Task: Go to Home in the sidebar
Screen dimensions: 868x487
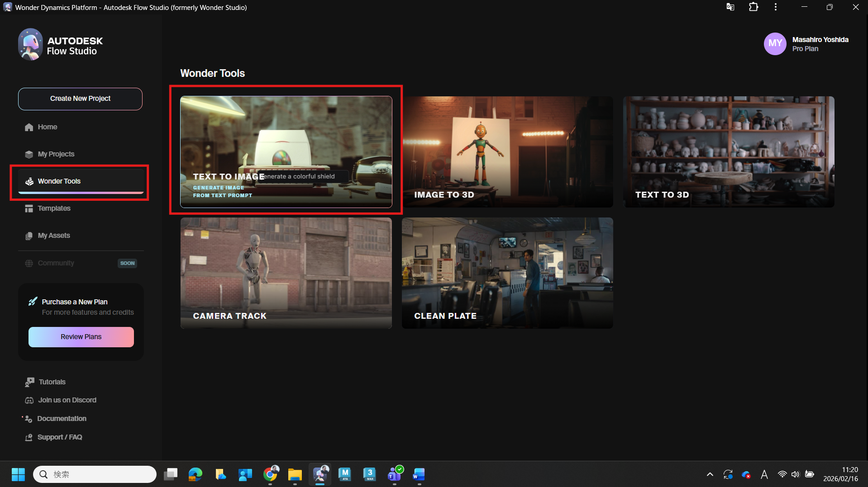Action: point(47,127)
